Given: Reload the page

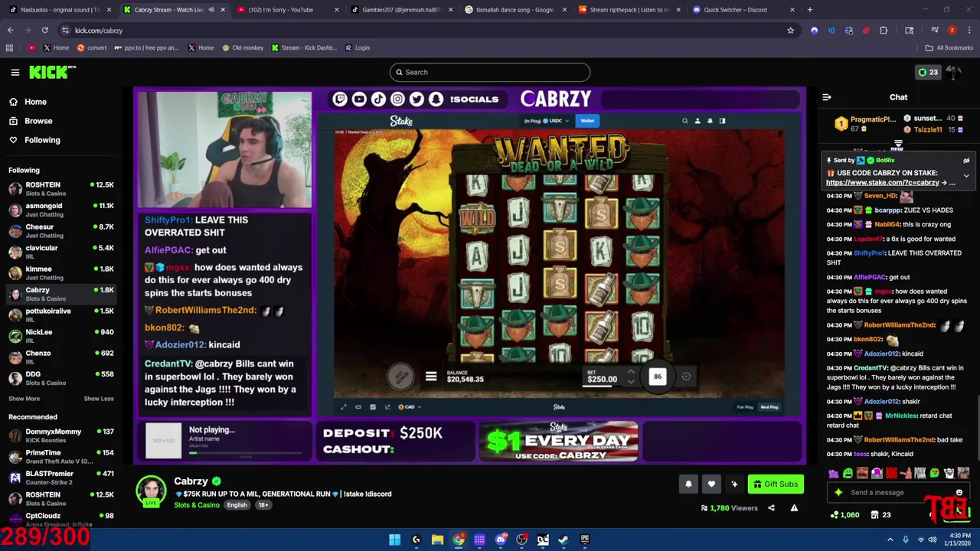Looking at the screenshot, I should point(44,31).
